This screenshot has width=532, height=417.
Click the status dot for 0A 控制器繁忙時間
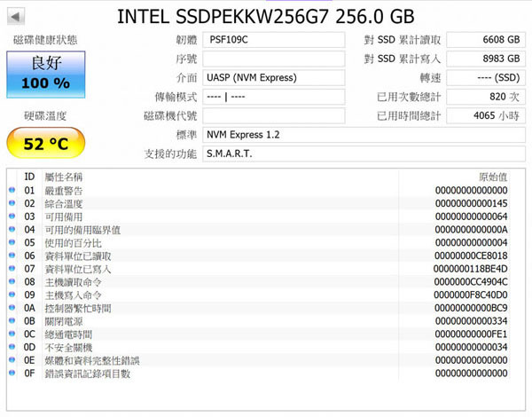pos(12,308)
